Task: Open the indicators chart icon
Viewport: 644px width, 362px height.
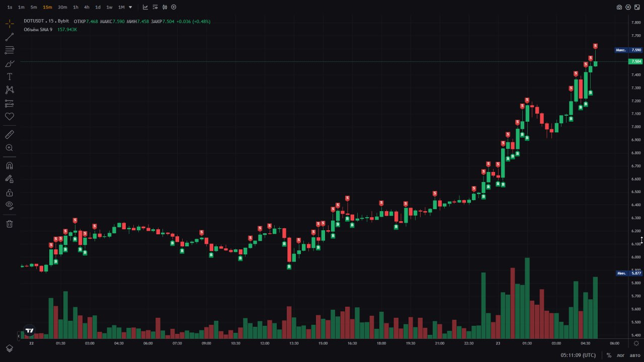Action: 145,7
